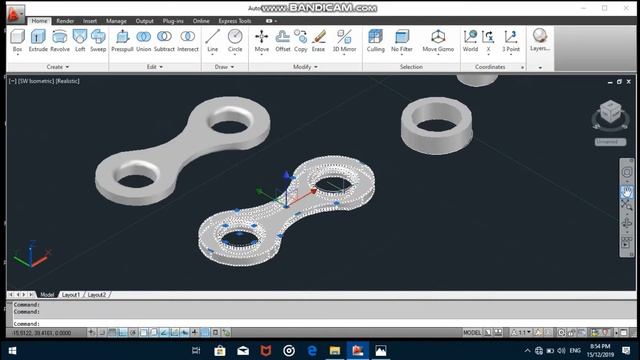Open the Unnamed UCS dropdown below ViewCube
640x360 pixels.
pyautogui.click(x=610, y=142)
